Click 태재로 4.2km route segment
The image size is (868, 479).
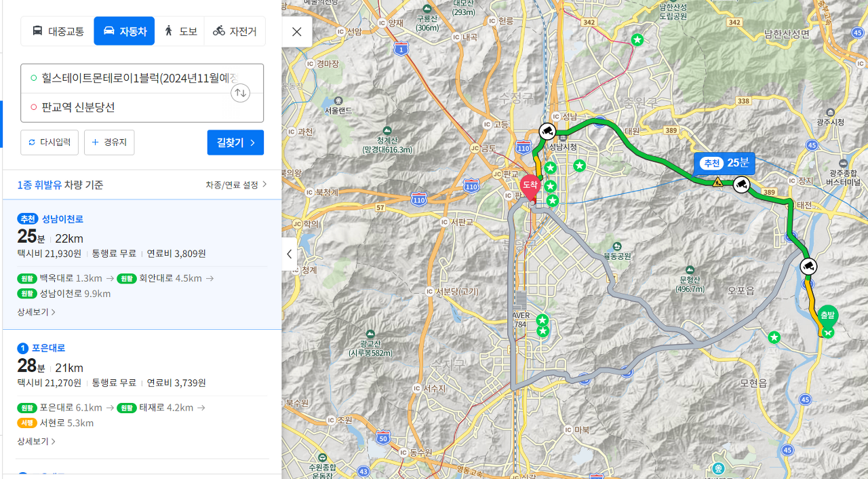155,408
